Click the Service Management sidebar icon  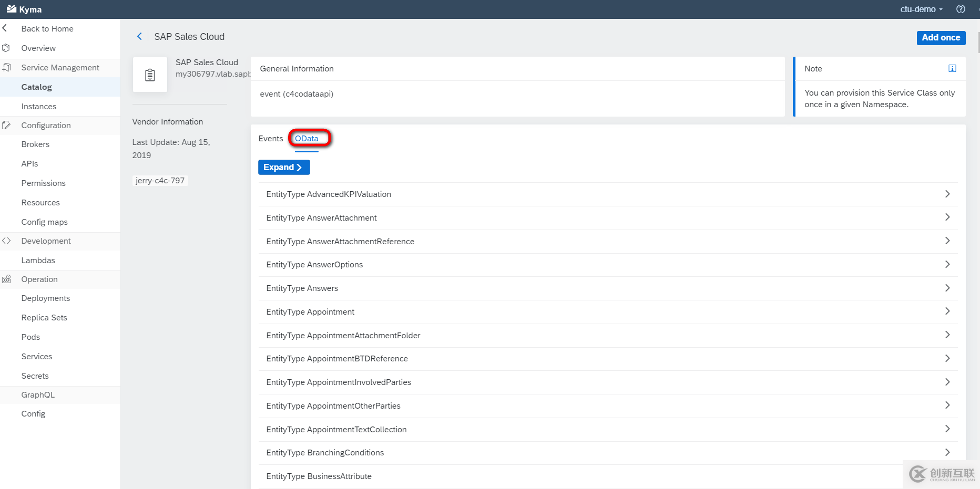[x=6, y=67]
